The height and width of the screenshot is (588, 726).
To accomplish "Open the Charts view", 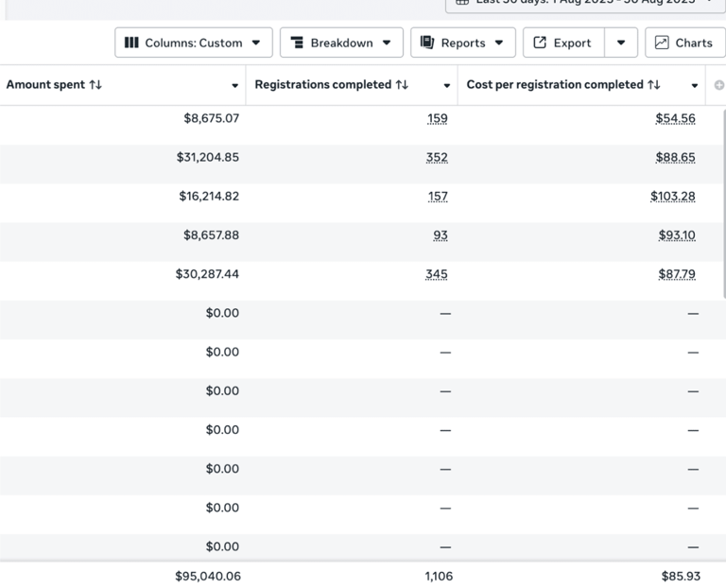I will click(684, 43).
